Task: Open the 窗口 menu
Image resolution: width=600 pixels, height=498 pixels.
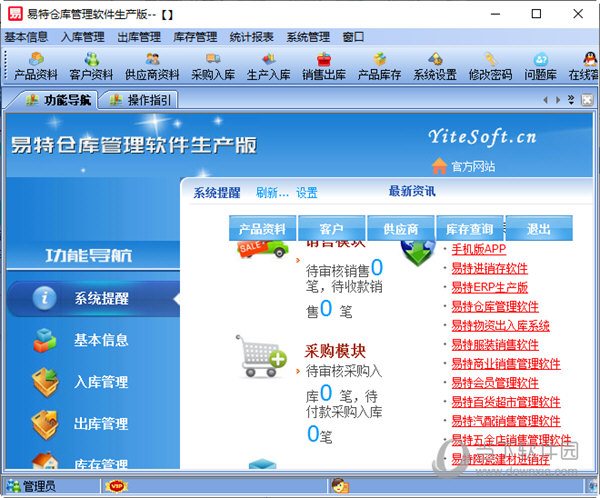Action: 353,37
